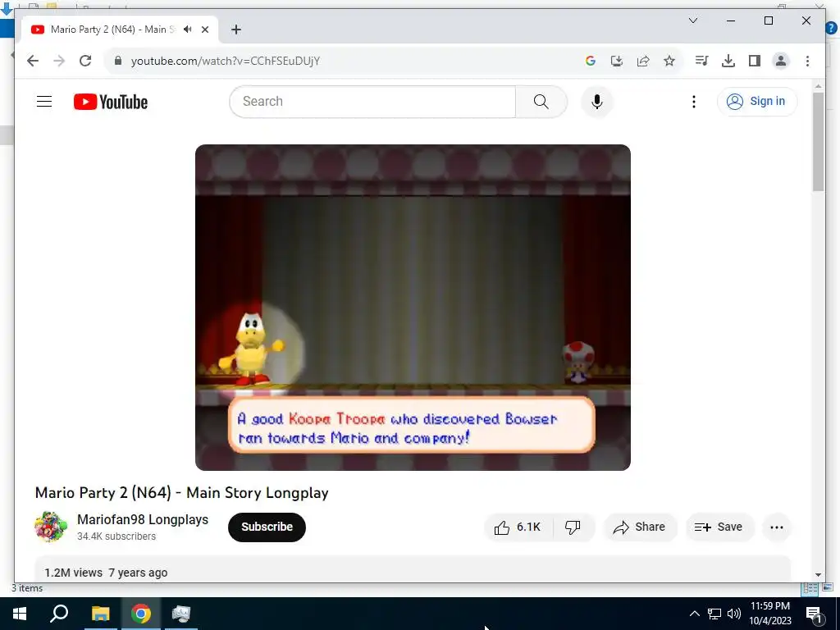Click the video player to pause
The height and width of the screenshot is (630, 840).
click(413, 308)
